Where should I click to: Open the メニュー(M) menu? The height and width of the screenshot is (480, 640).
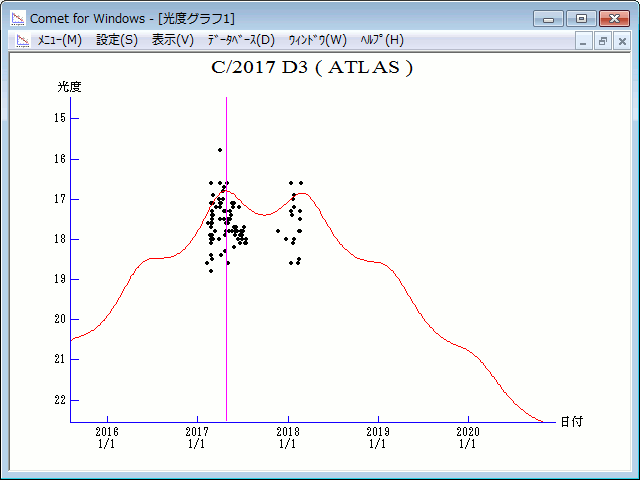(x=59, y=40)
